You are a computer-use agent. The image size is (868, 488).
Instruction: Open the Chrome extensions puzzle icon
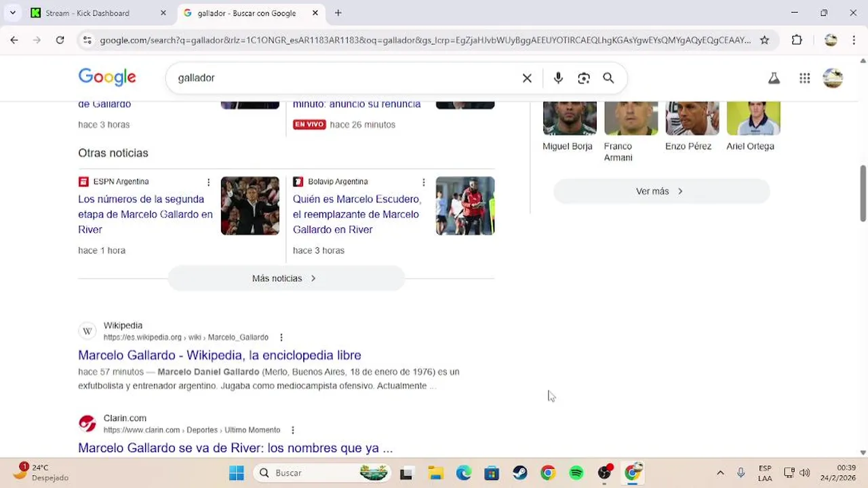[x=797, y=40]
